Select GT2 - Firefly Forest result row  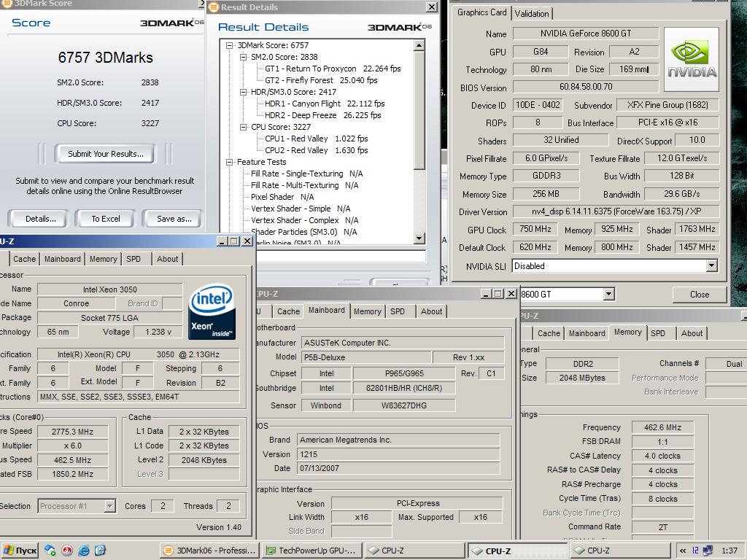point(321,80)
